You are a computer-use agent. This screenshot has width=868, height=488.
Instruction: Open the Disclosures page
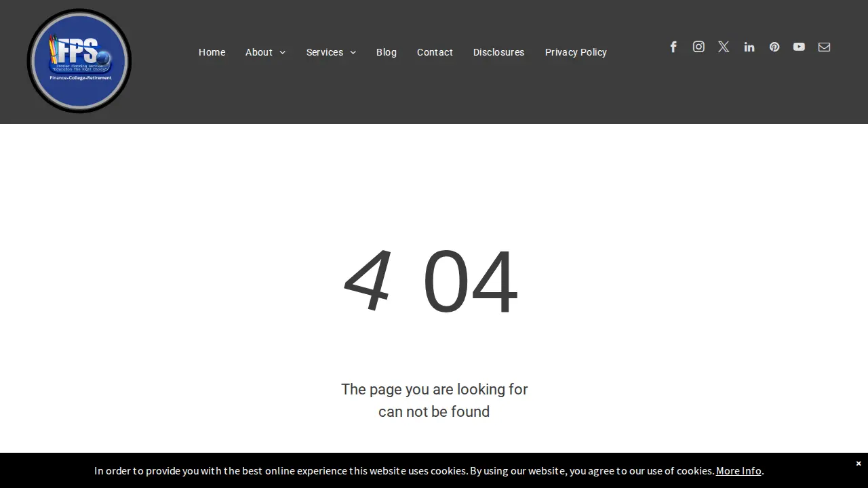tap(498, 52)
